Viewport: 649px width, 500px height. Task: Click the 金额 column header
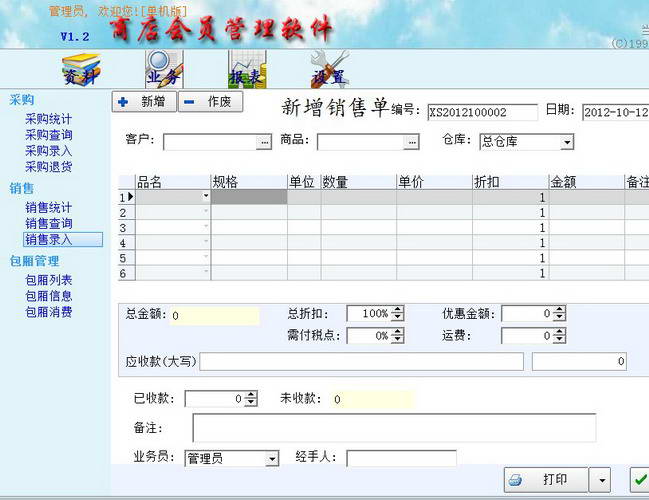coord(587,182)
